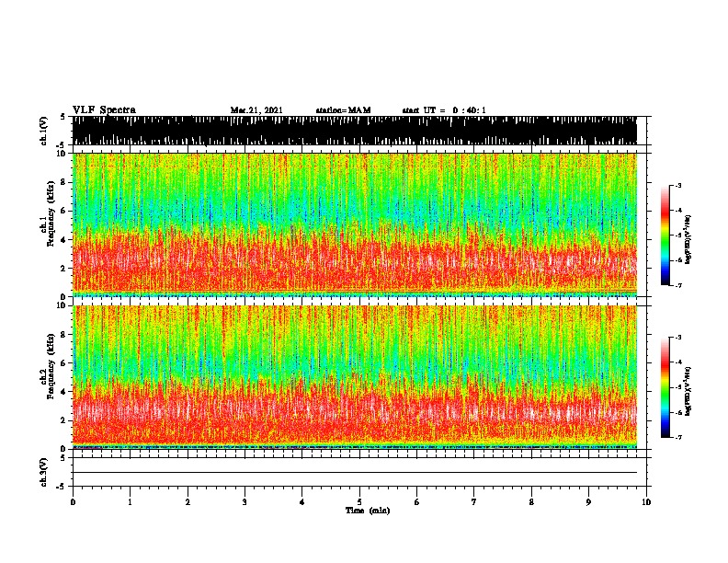Click time axis tick label "2"
Image resolution: width=728 pixels, height=563 pixels.
188,502
